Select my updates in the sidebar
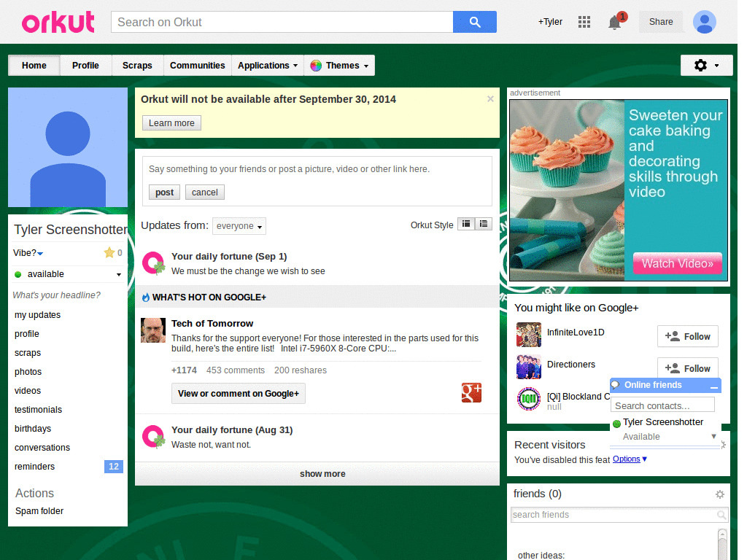 (38, 315)
